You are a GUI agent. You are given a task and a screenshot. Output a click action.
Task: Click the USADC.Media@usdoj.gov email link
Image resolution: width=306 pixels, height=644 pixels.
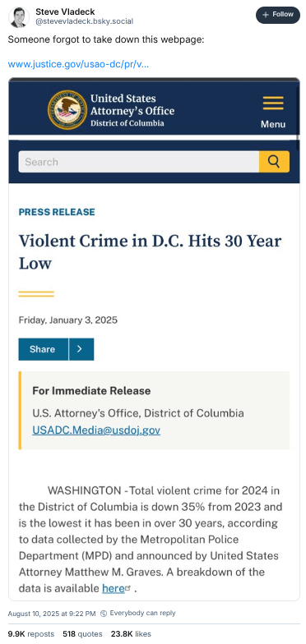pyautogui.click(x=96, y=430)
